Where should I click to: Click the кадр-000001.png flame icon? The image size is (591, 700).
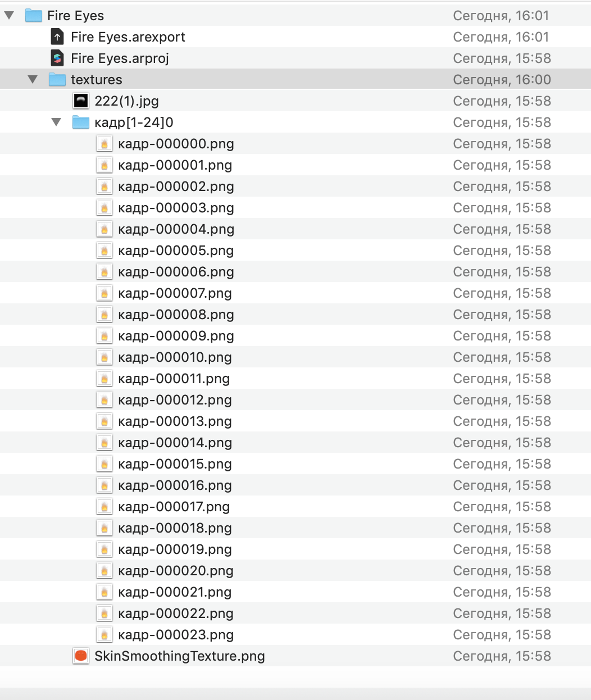[x=104, y=165]
